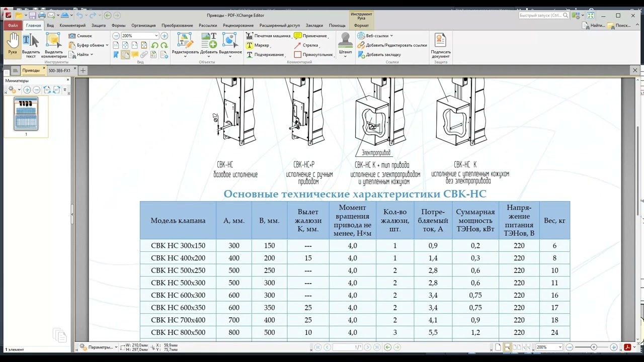Select the page 1 thumbnail
Screen dimensions: 644x362
point(26,115)
